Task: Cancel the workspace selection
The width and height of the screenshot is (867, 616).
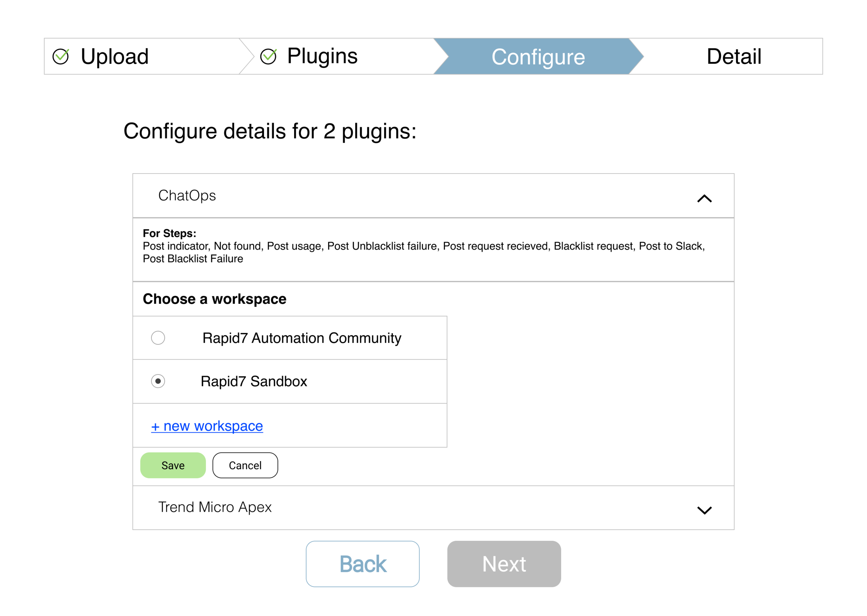Action: tap(245, 465)
